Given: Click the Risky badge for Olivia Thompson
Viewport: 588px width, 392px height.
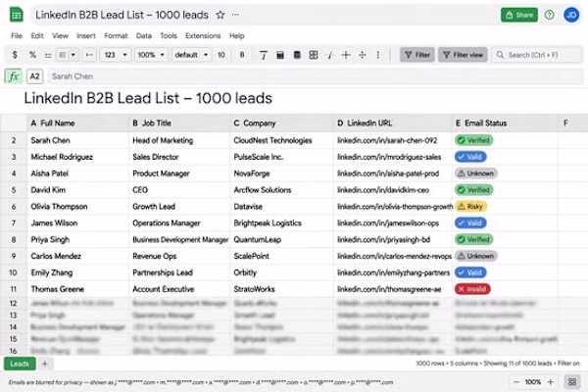Looking at the screenshot, I should (470, 207).
